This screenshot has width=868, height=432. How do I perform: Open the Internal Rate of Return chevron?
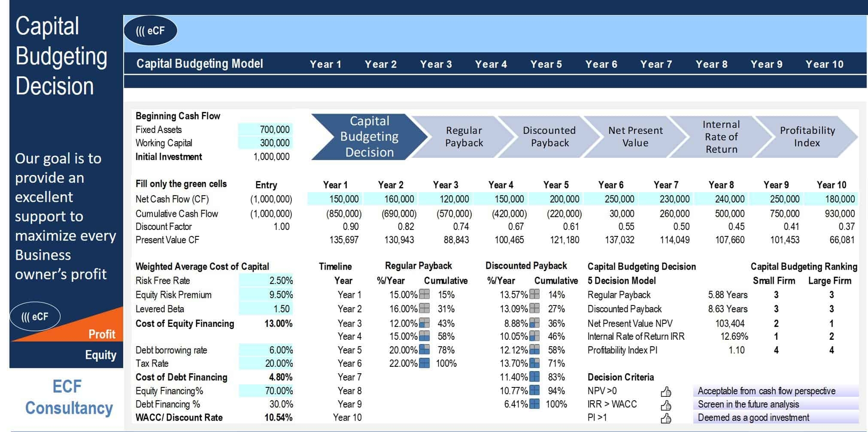pos(720,136)
